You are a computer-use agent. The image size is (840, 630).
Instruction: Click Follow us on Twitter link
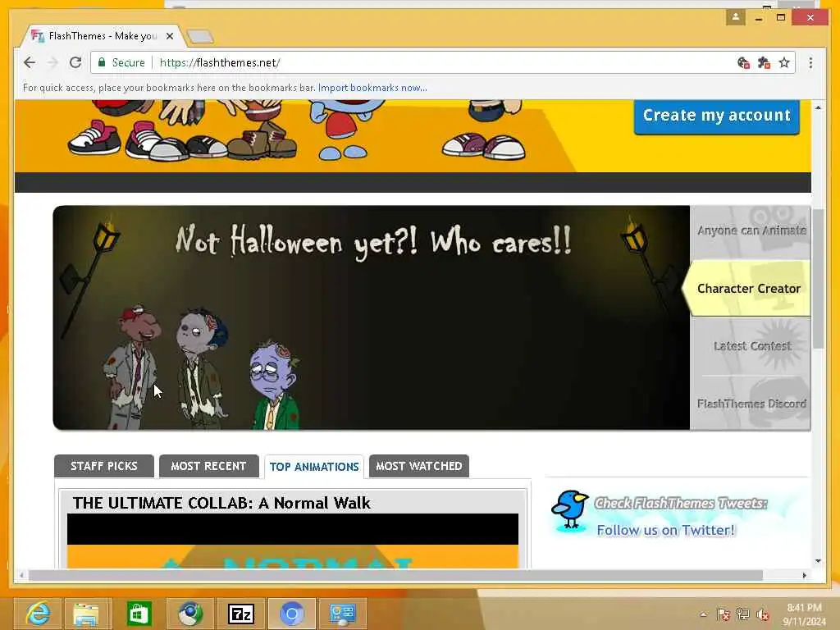(666, 531)
